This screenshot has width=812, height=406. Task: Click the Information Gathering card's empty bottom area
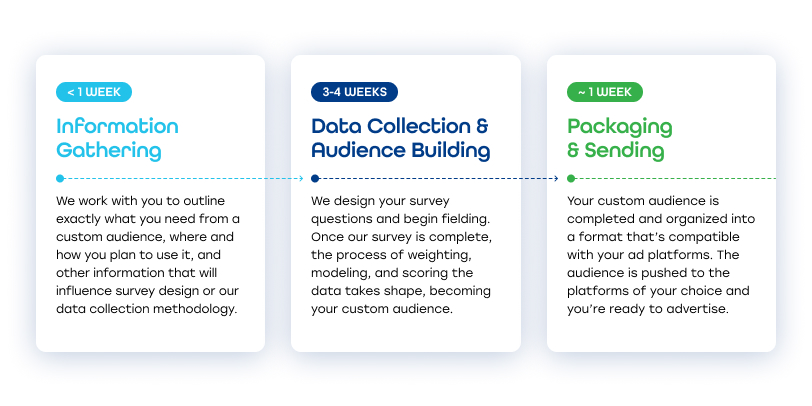pos(150,334)
